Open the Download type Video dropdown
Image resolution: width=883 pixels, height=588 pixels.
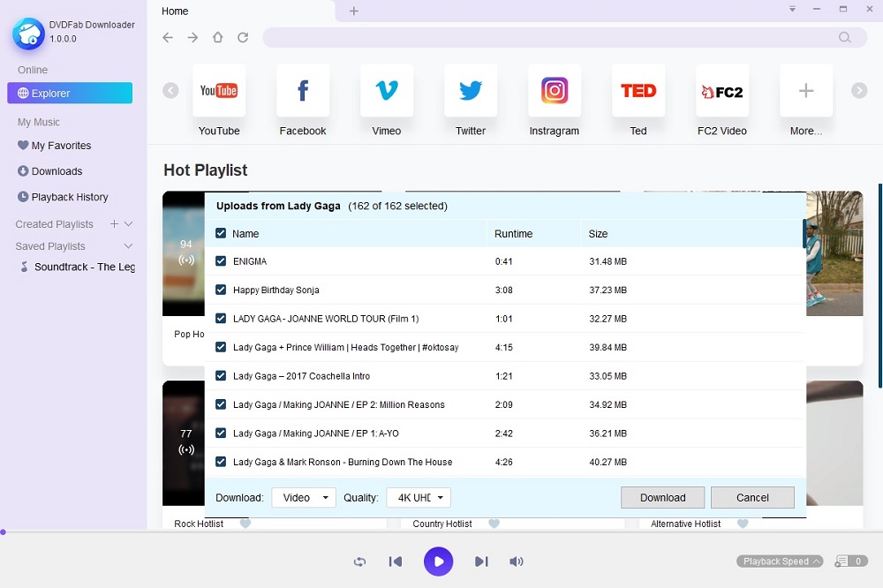pos(304,497)
